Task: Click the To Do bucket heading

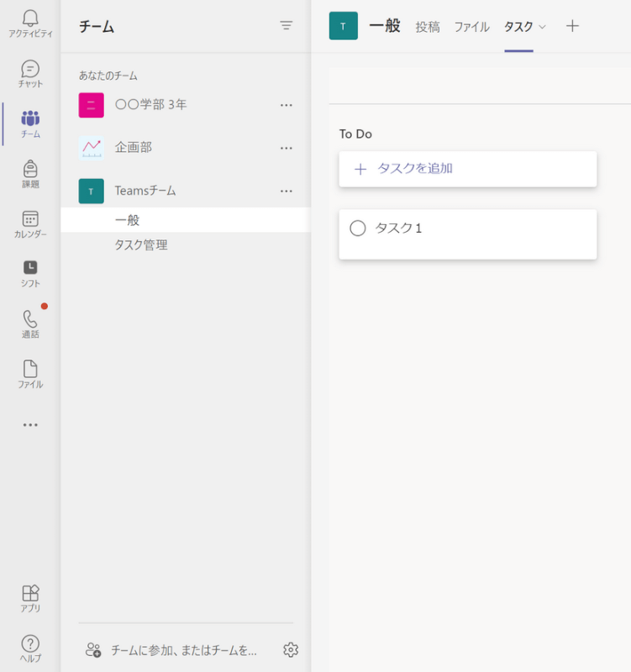Action: [355, 134]
